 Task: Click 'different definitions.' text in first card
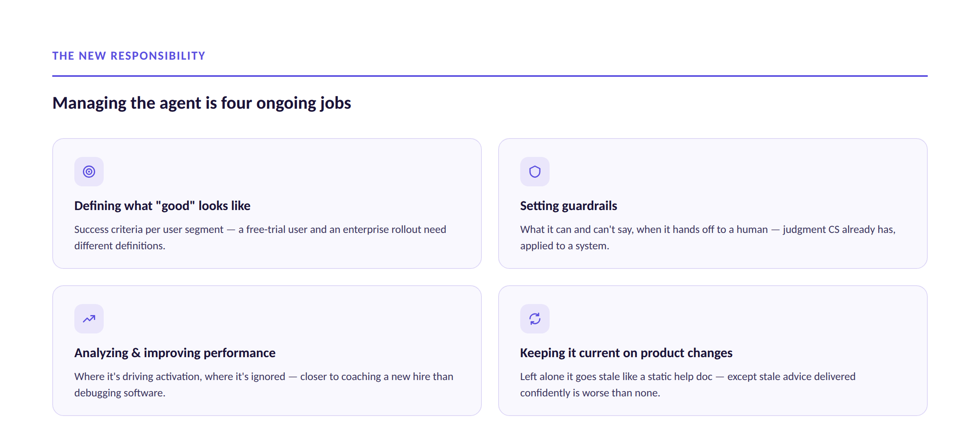(120, 246)
